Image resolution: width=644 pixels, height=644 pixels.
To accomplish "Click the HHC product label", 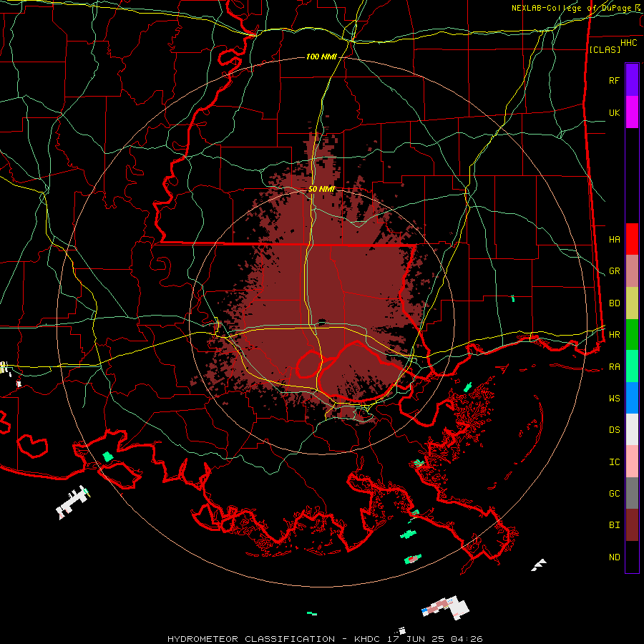I will pos(628,43).
